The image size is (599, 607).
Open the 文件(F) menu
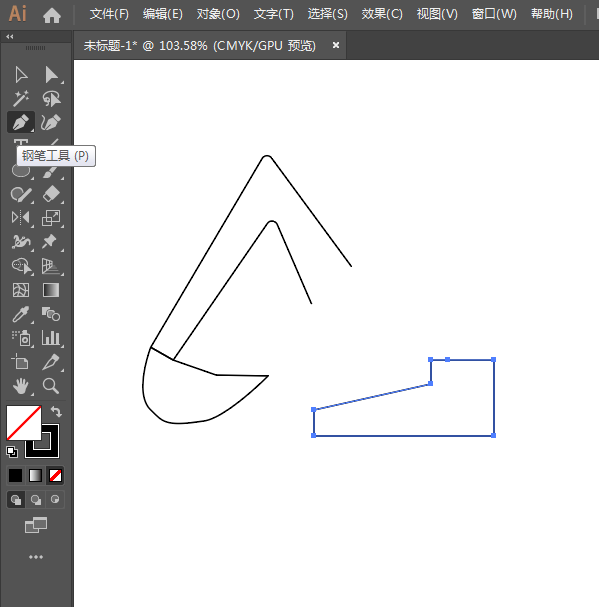pos(109,14)
